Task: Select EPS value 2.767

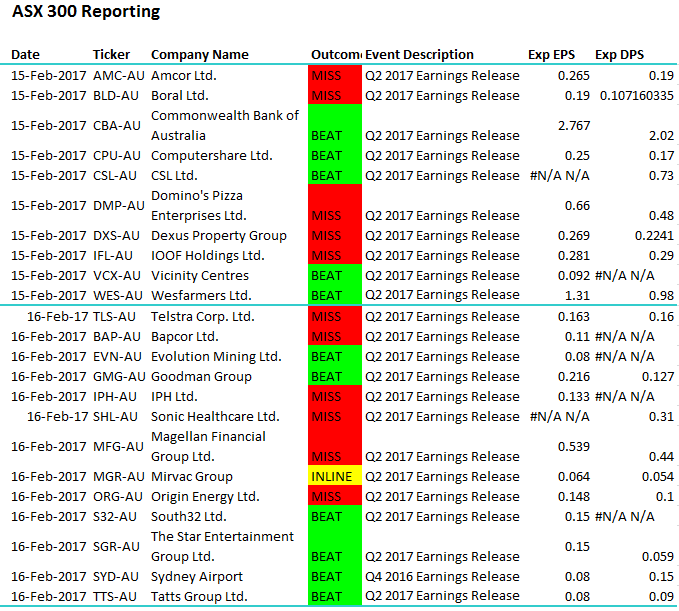Action: (573, 126)
